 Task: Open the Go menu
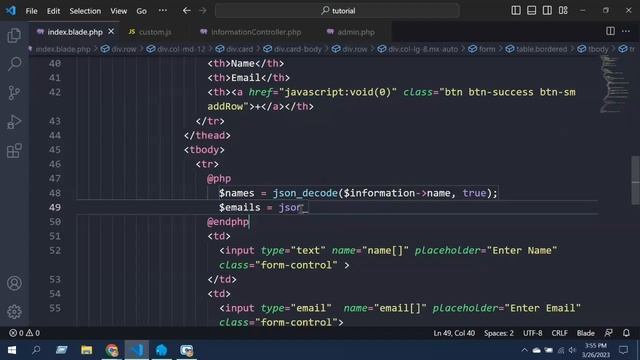coord(141,11)
